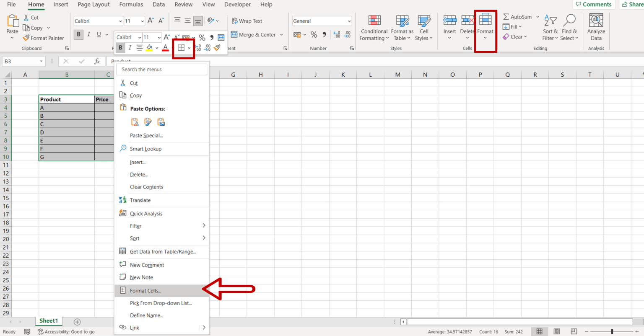Apply Percent Style formatting

pos(313,35)
